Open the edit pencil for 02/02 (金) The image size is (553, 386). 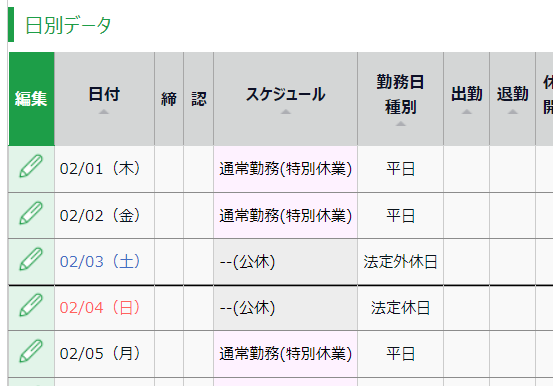point(31,213)
